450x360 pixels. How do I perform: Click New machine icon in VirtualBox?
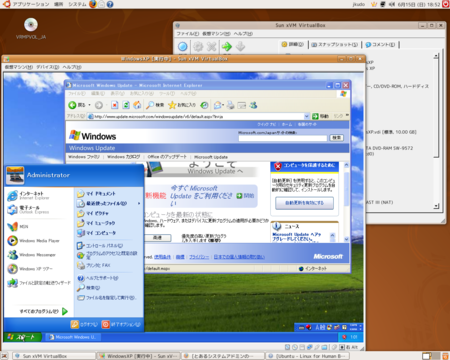click(182, 47)
